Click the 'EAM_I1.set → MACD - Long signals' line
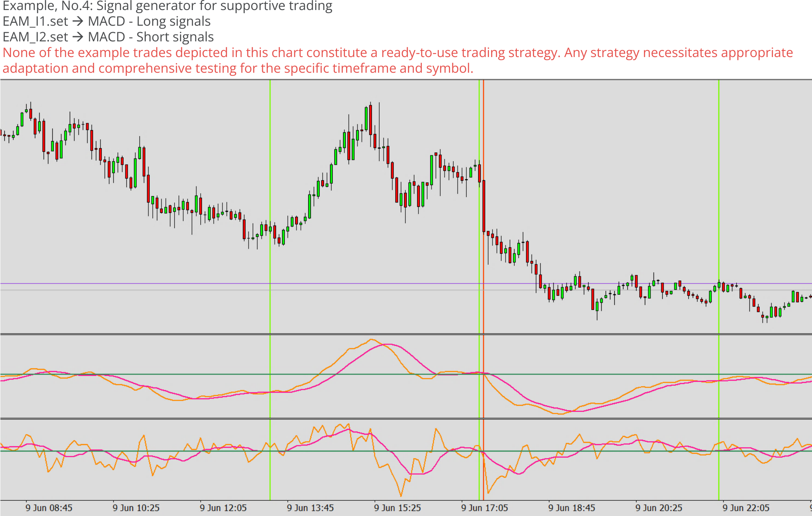 tap(107, 21)
